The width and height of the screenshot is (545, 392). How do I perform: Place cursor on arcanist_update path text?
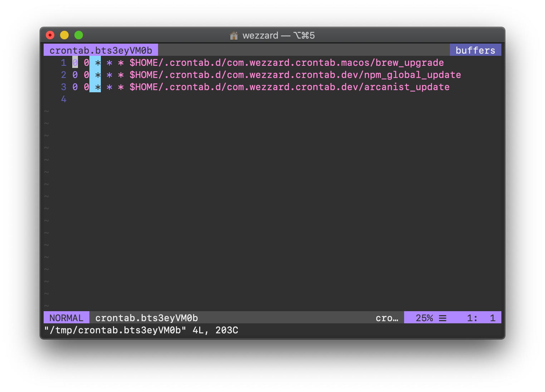[x=407, y=87]
